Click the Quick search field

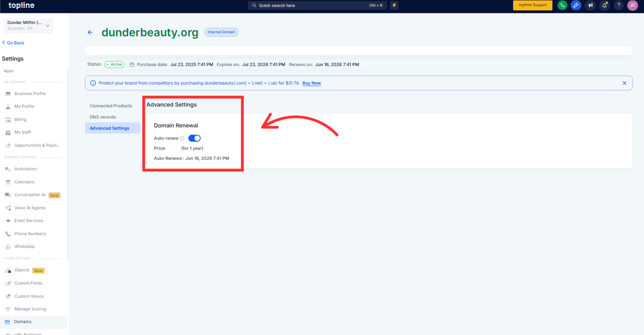pyautogui.click(x=317, y=6)
